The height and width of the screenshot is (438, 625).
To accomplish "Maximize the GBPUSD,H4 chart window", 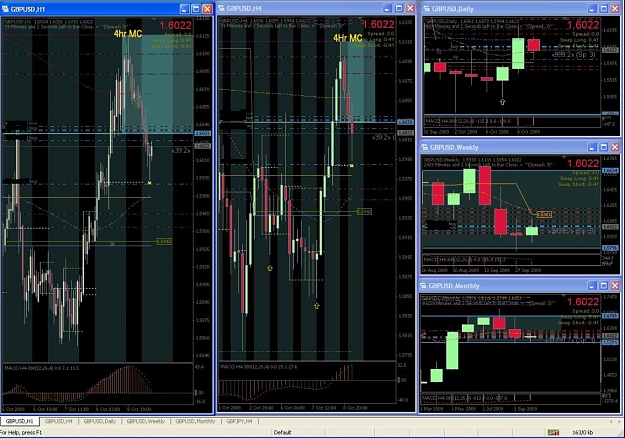I will point(399,8).
